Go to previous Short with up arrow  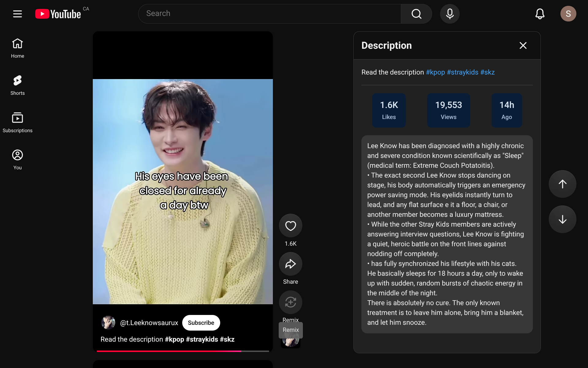tap(562, 184)
